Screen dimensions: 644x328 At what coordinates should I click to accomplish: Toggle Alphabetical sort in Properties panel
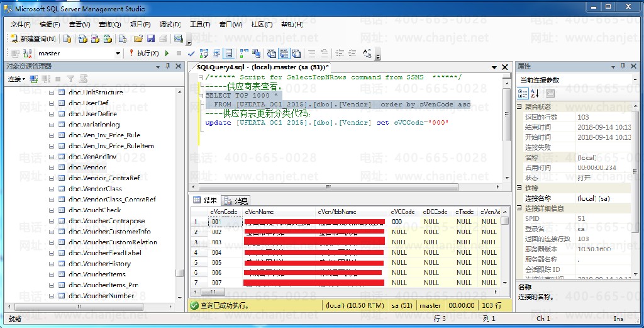[535, 93]
